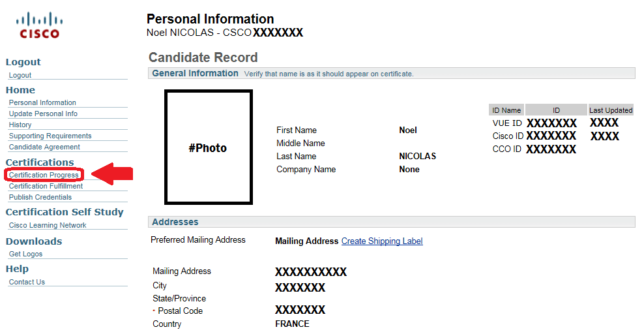Open Contact Us help link
The width and height of the screenshot is (644, 336).
[27, 282]
